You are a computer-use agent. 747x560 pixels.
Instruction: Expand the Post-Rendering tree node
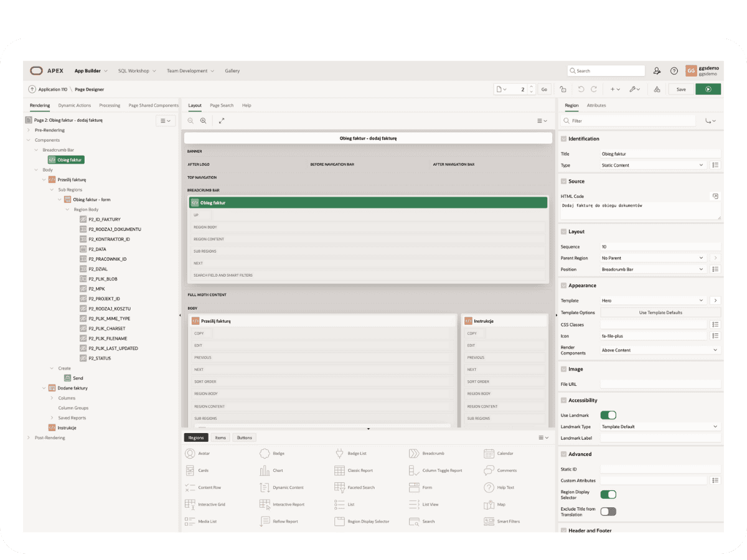coord(29,438)
